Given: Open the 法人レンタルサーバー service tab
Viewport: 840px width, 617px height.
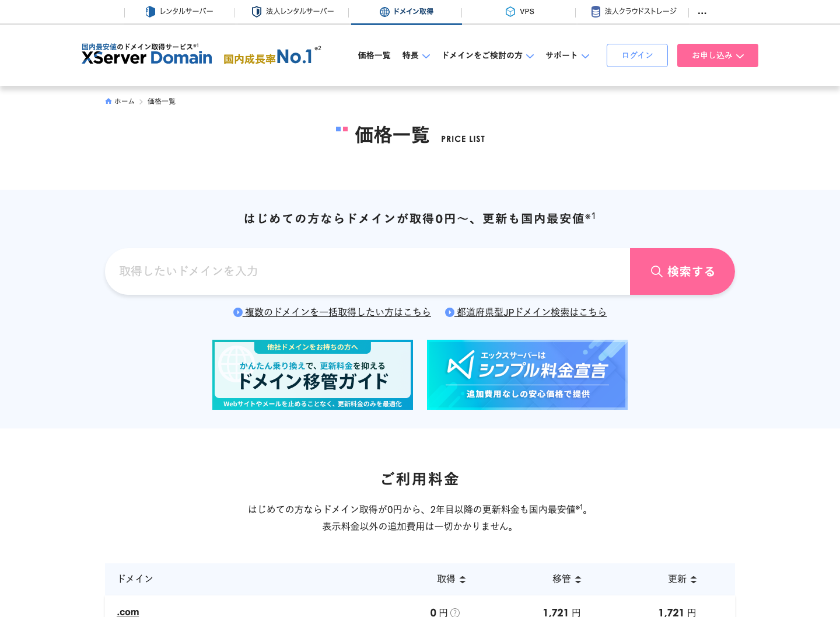Looking at the screenshot, I should pyautogui.click(x=293, y=12).
